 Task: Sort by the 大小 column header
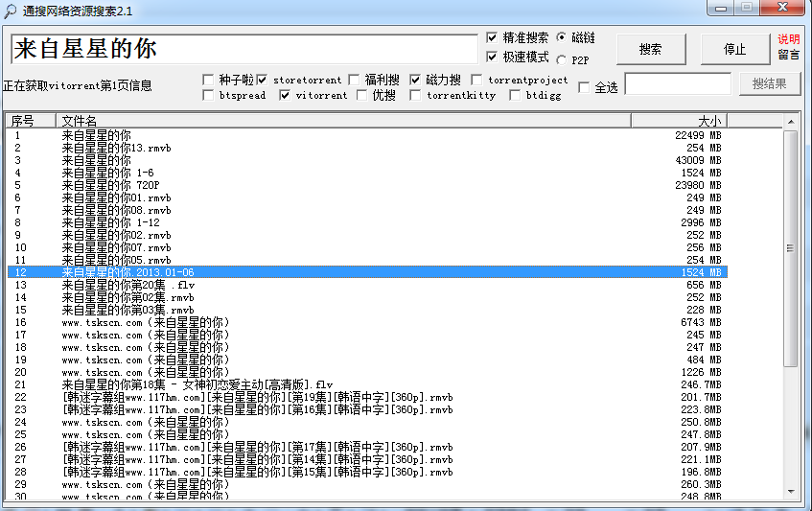680,121
